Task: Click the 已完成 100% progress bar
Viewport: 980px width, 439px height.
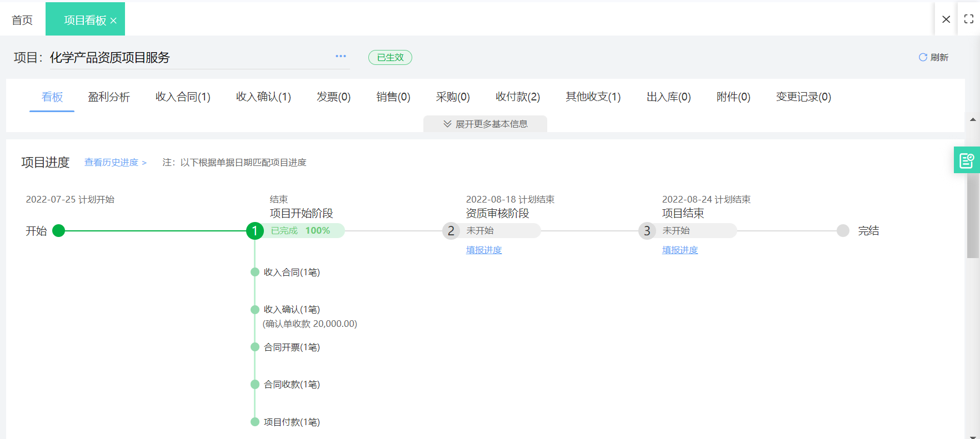Action: 303,231
